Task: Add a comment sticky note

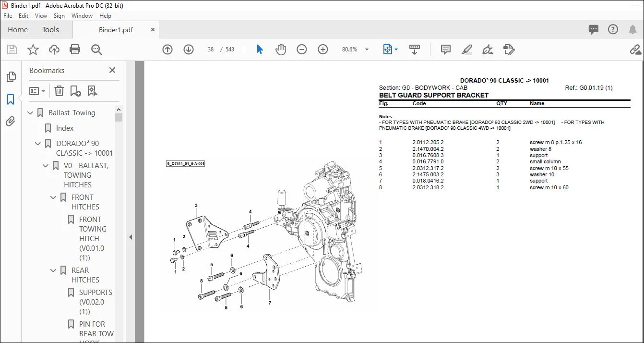Action: point(446,49)
